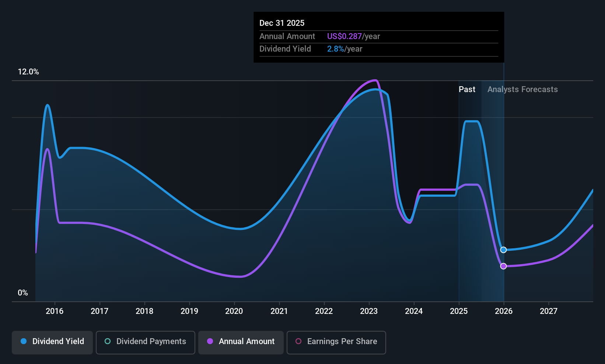This screenshot has width=605, height=364.
Task: Click the Analysts Forecasts label
Action: pyautogui.click(x=522, y=90)
